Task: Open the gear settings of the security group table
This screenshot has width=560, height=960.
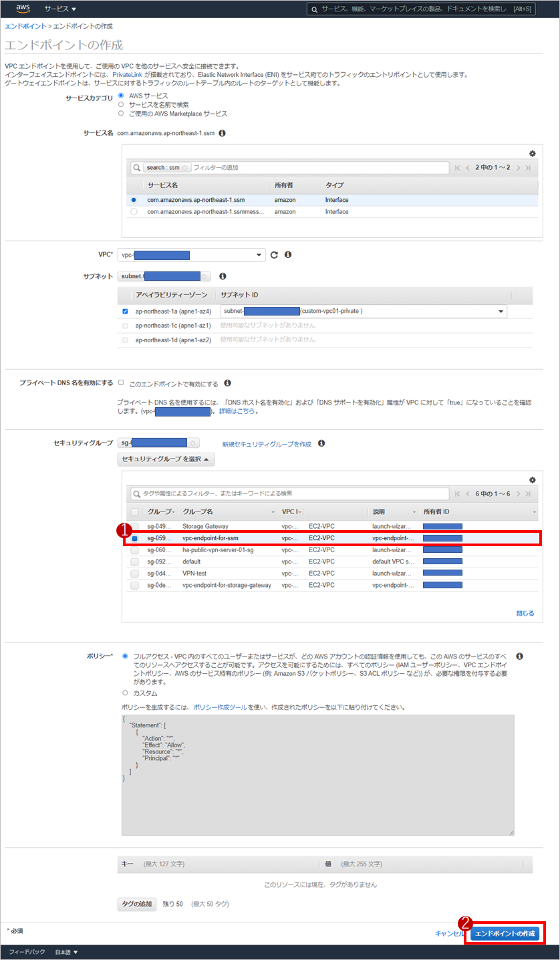Action: click(x=532, y=480)
